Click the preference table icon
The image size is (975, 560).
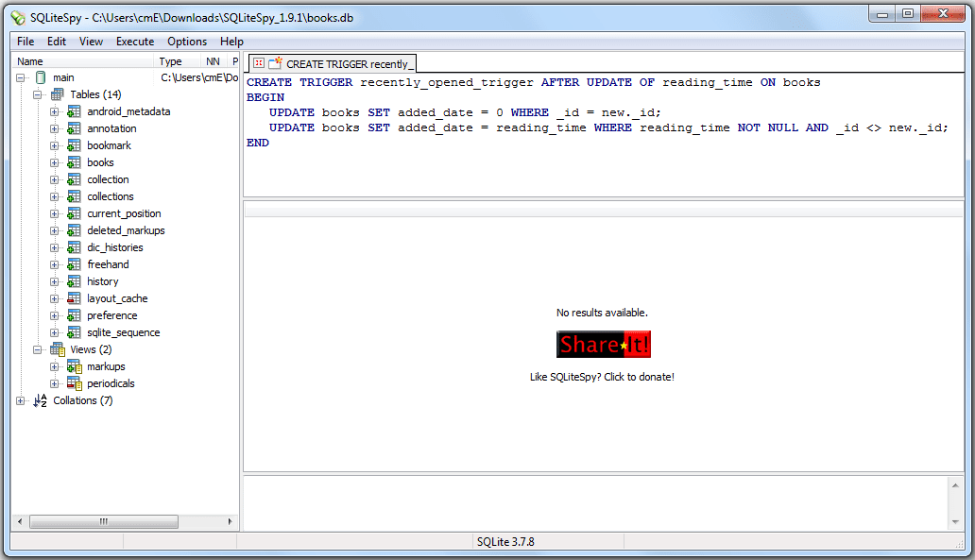click(x=74, y=315)
